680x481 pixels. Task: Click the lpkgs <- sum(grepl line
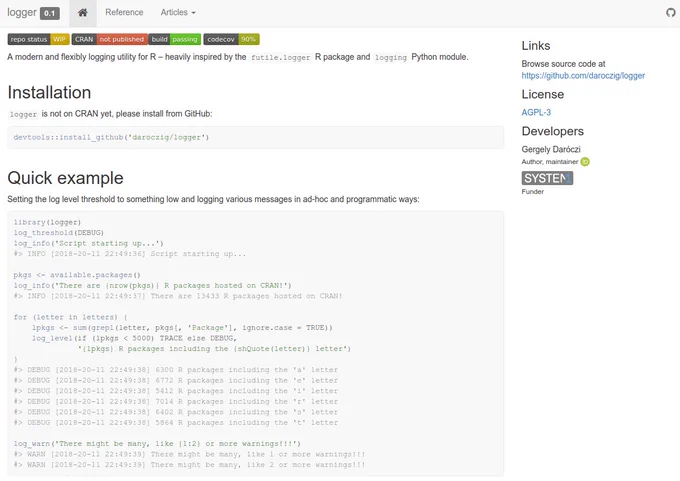(182, 328)
